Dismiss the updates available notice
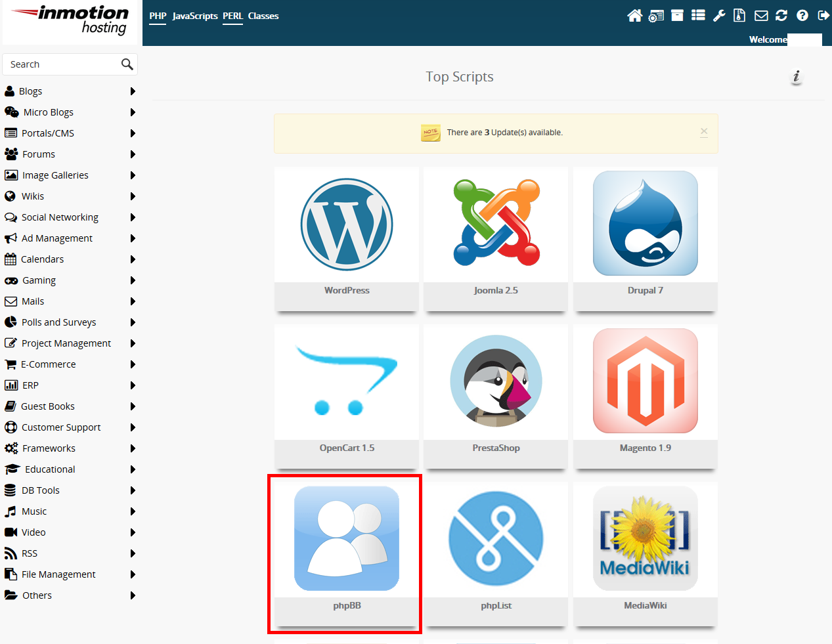The width and height of the screenshot is (832, 644). pyautogui.click(x=704, y=132)
